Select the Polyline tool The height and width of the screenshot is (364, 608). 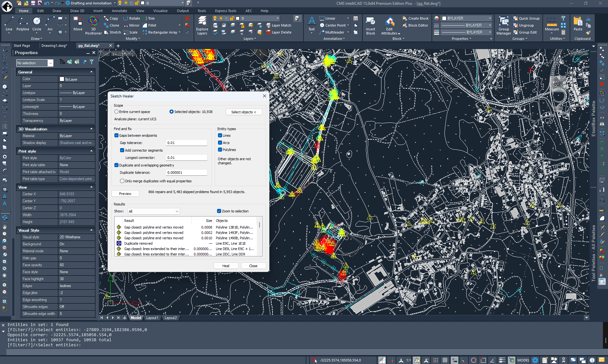click(x=22, y=24)
